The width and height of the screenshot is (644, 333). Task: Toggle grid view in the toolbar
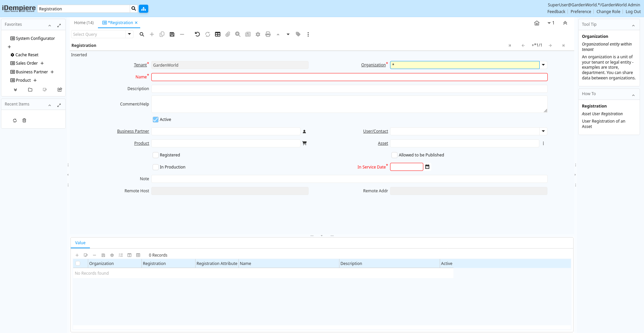(218, 34)
